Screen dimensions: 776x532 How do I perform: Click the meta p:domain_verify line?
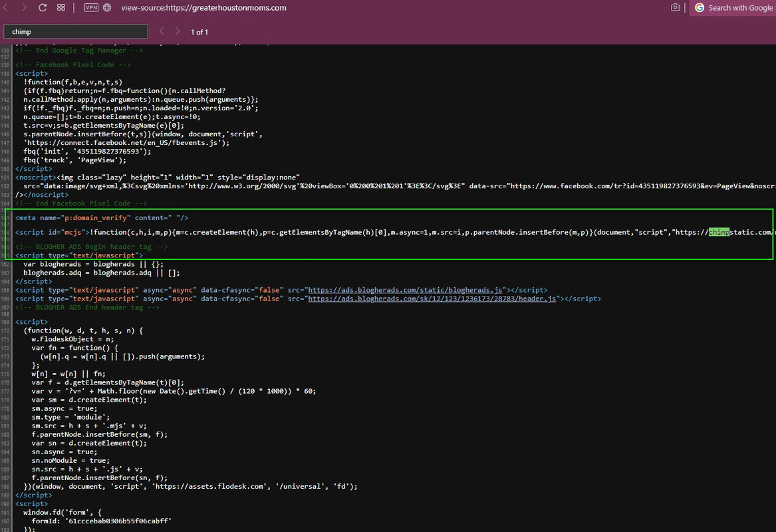102,217
